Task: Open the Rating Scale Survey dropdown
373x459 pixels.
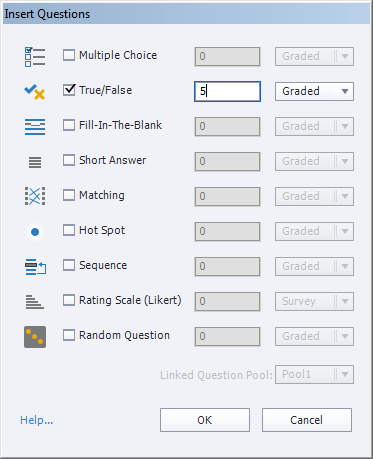Action: (314, 301)
